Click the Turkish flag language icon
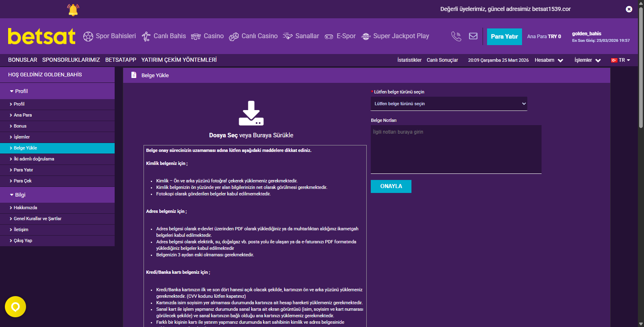644x327 pixels. click(x=614, y=60)
